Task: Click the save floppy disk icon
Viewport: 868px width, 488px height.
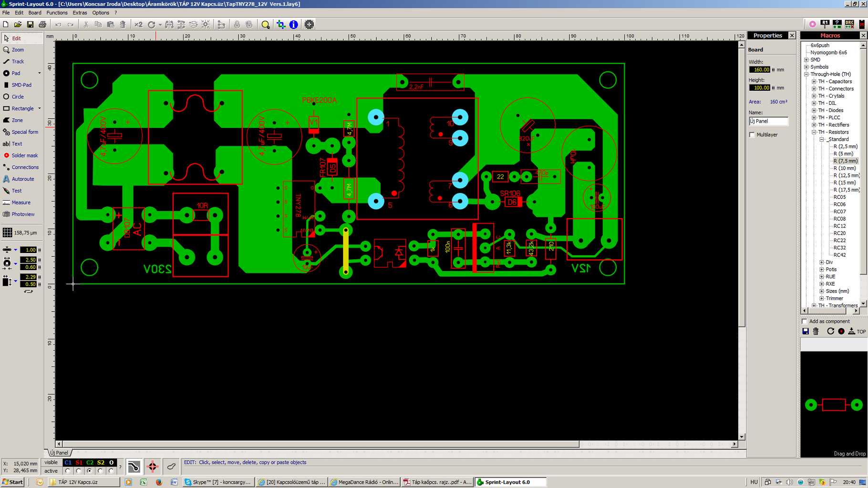Action: click(30, 24)
